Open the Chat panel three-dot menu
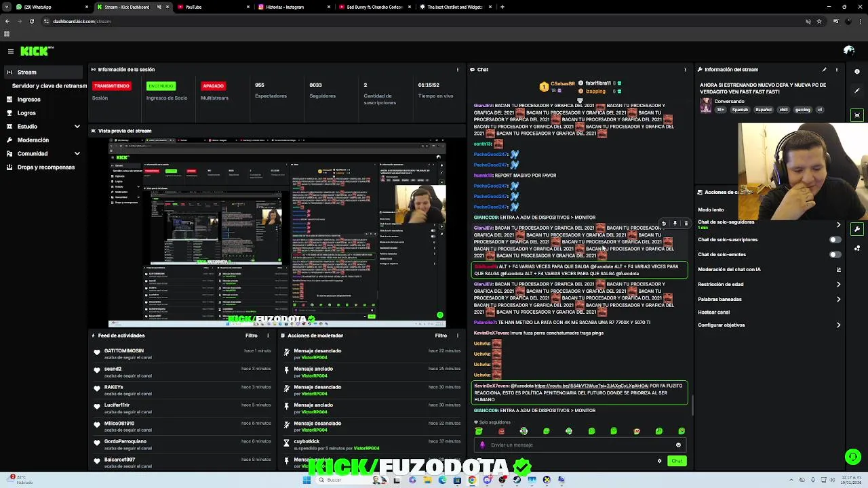This screenshot has width=868, height=488. (685, 69)
